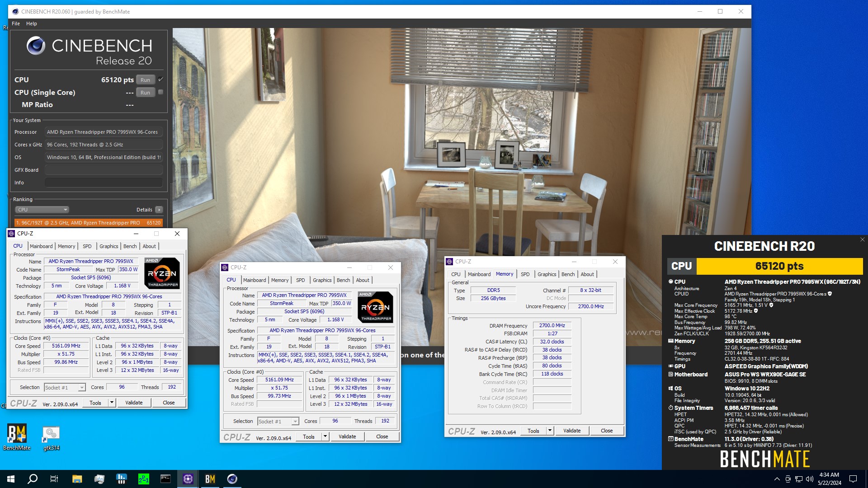Toggle the checkmark beside the CPU Run button
The image size is (868, 488).
coord(160,80)
